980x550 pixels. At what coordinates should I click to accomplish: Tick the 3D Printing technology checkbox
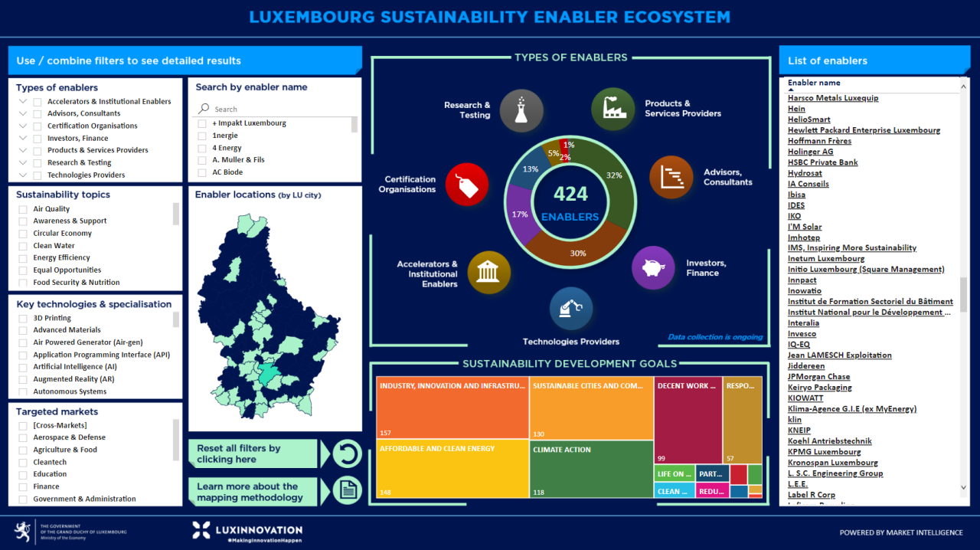(x=23, y=318)
